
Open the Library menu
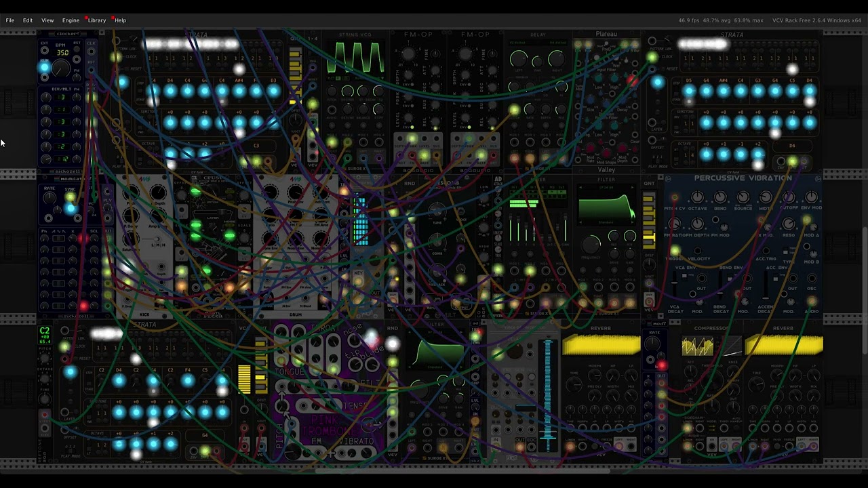97,20
